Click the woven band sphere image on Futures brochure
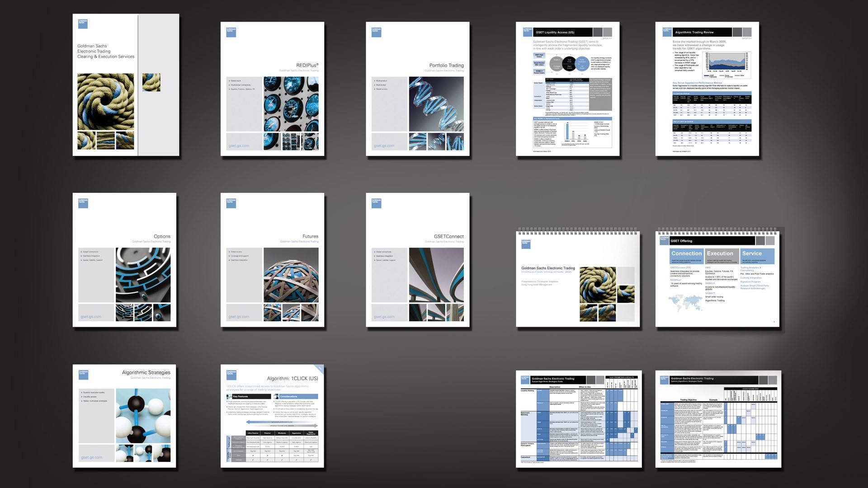The width and height of the screenshot is (868, 488). [x=291, y=275]
